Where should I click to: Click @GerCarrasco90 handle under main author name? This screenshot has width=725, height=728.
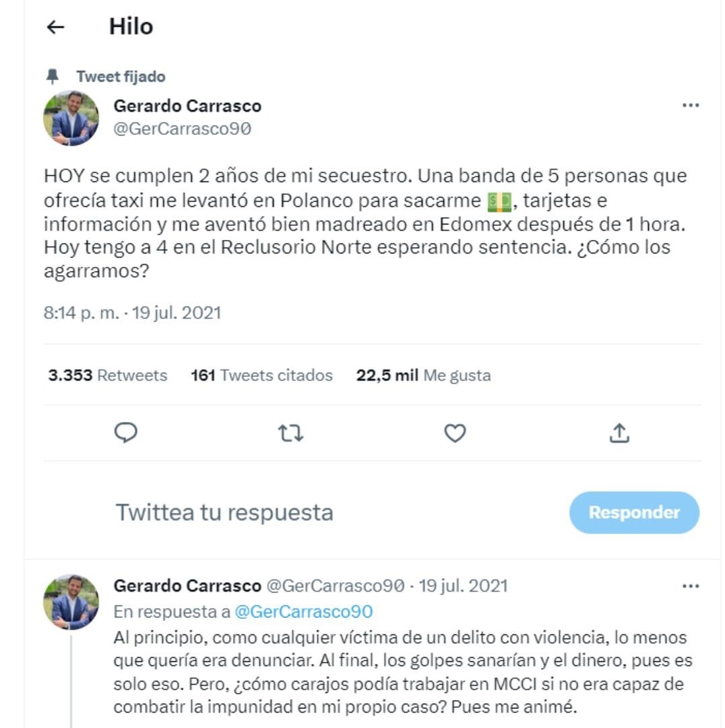[182, 129]
